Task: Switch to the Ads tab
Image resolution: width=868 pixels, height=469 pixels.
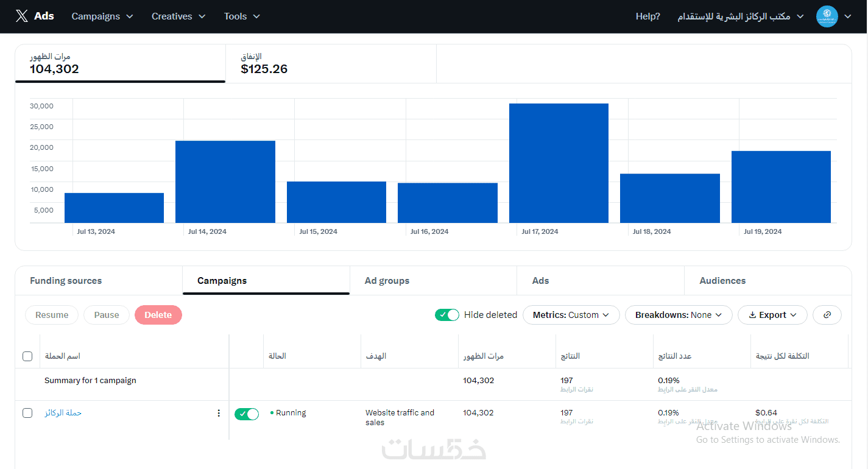Action: tap(601, 281)
